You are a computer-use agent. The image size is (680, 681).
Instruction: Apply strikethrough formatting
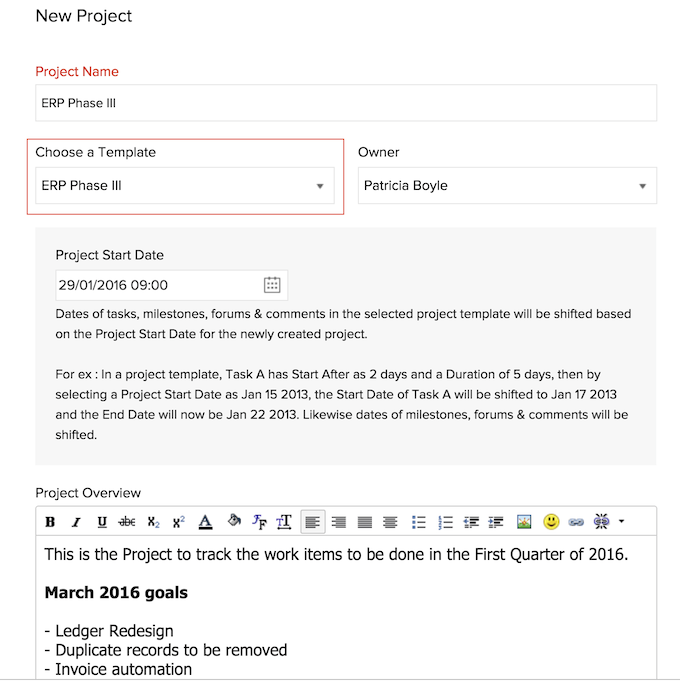(127, 522)
